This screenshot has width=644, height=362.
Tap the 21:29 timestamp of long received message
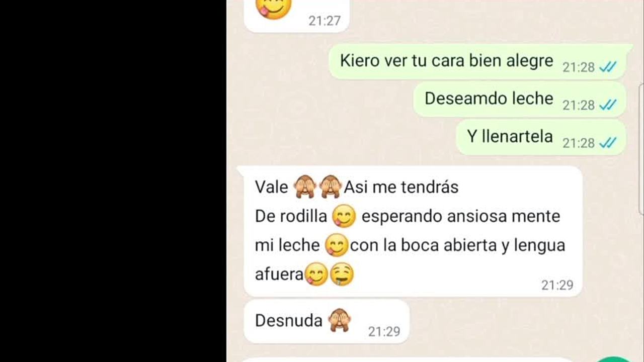557,285
